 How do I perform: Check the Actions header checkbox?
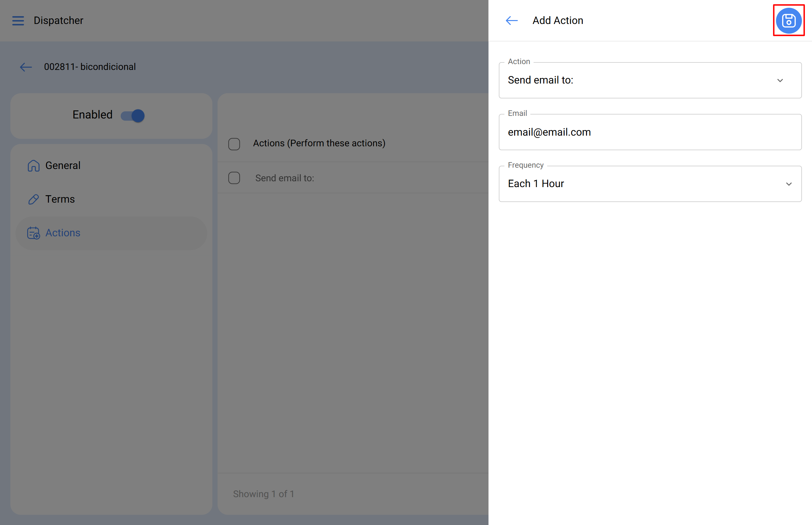(x=234, y=144)
